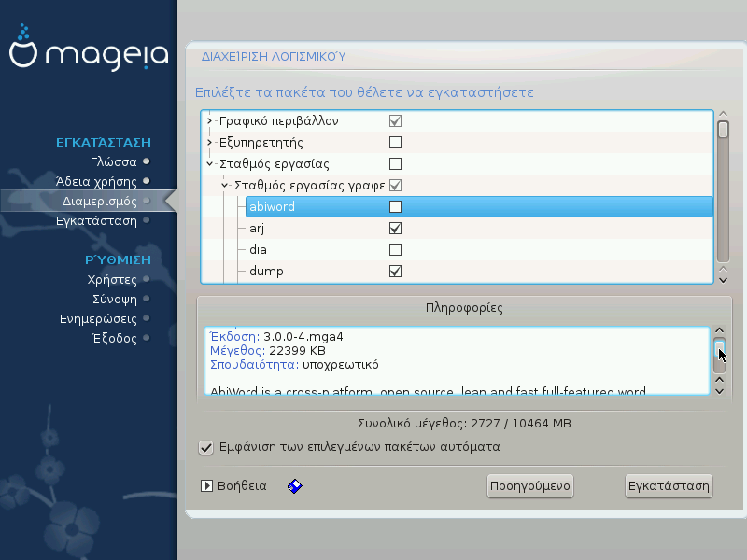Click the Πληροφορίες panel header
The image size is (747, 560).
click(x=464, y=308)
